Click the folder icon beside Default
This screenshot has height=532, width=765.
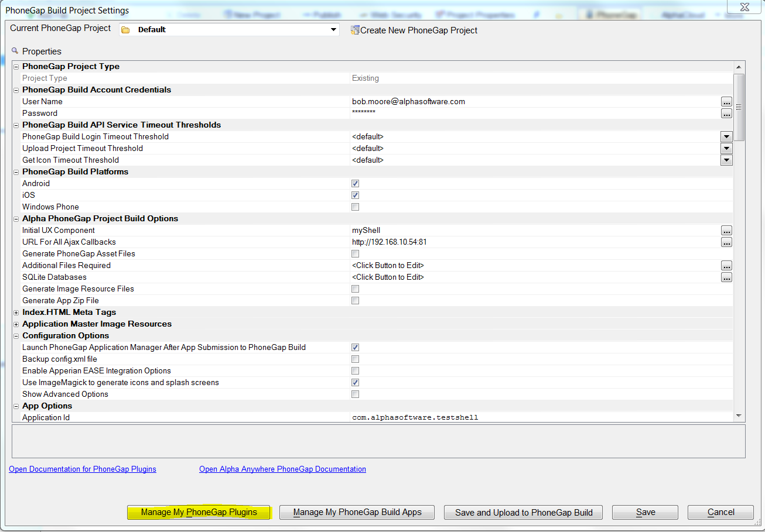125,30
